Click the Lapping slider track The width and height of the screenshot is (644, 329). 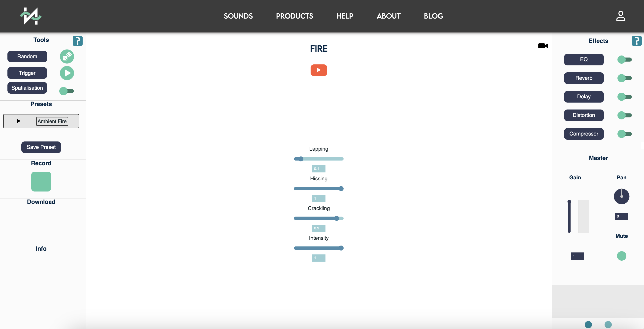pyautogui.click(x=319, y=159)
